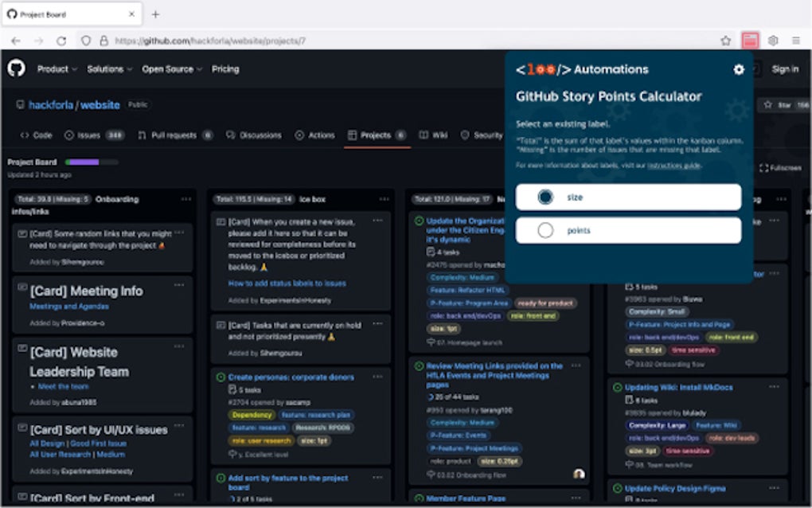This screenshot has height=508, width=812.
Task: Open Pull requests via its icon
Action: point(142,135)
